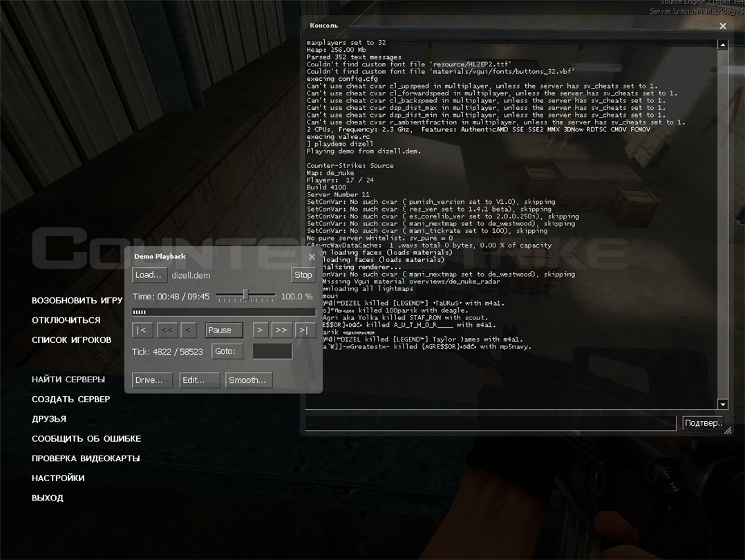Click the Demo Playback title bar
Viewport: 745px width, 560px height.
pyautogui.click(x=217, y=256)
